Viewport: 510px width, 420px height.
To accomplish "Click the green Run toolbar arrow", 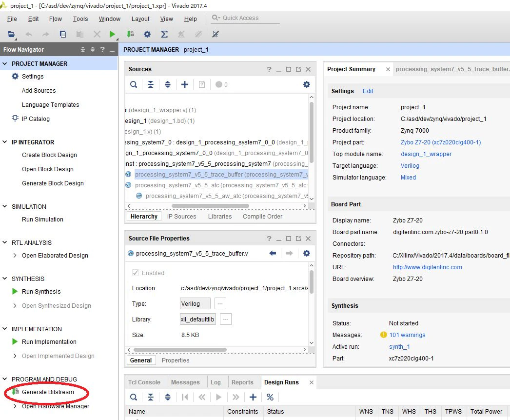I will tap(112, 34).
